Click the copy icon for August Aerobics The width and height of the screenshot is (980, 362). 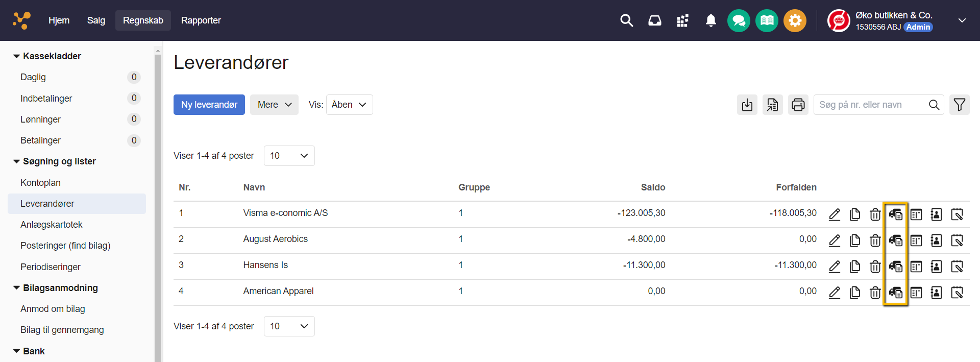click(854, 240)
